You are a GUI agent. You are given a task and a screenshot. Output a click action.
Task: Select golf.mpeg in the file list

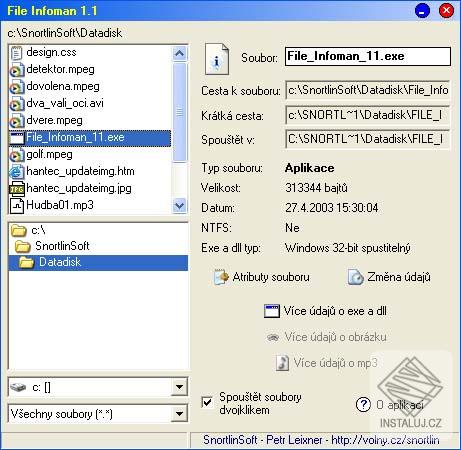point(90,155)
